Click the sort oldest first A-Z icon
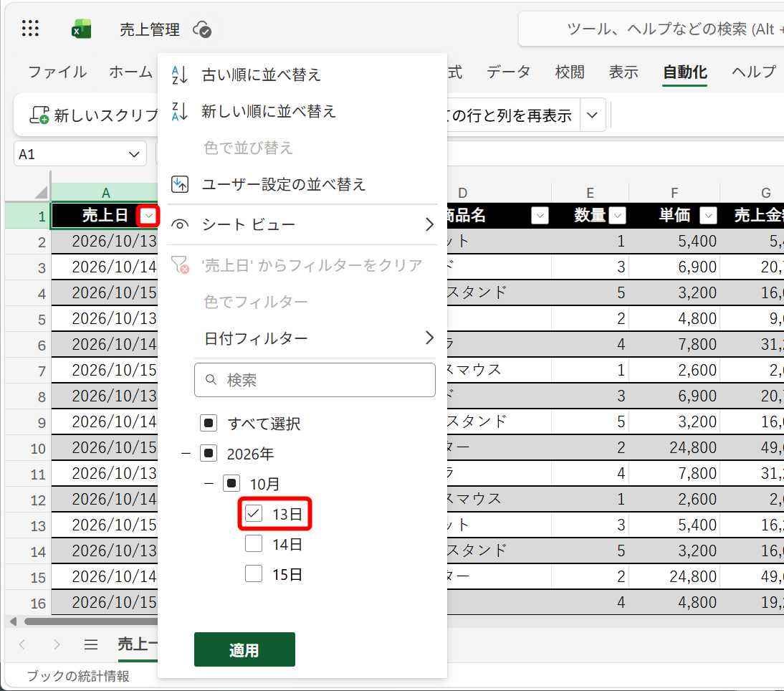784x691 pixels. click(x=179, y=75)
